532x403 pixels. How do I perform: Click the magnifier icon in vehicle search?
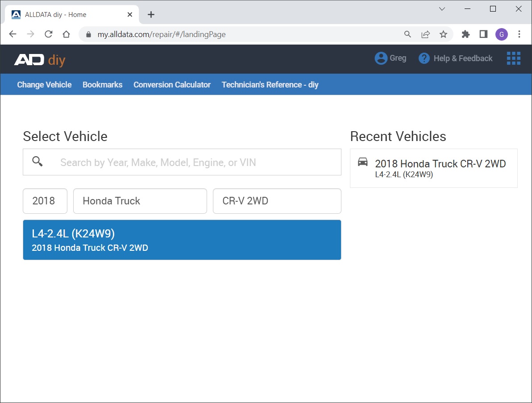click(x=37, y=162)
